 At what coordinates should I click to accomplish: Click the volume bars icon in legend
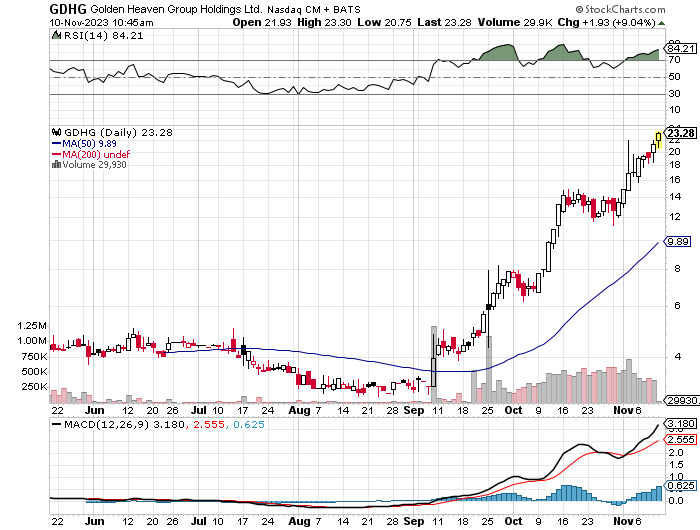pyautogui.click(x=57, y=164)
